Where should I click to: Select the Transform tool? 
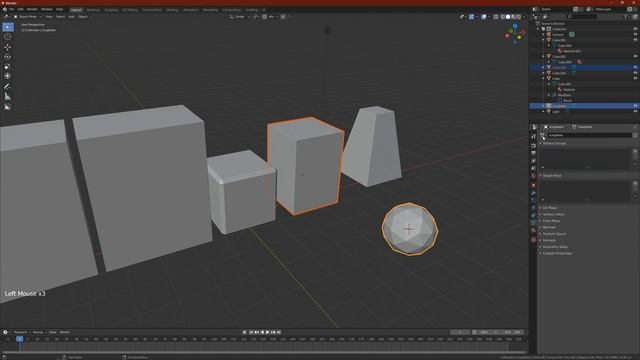pos(7,76)
